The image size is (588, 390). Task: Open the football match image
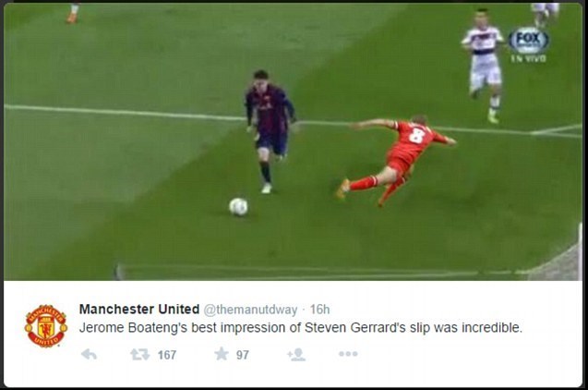point(293,142)
